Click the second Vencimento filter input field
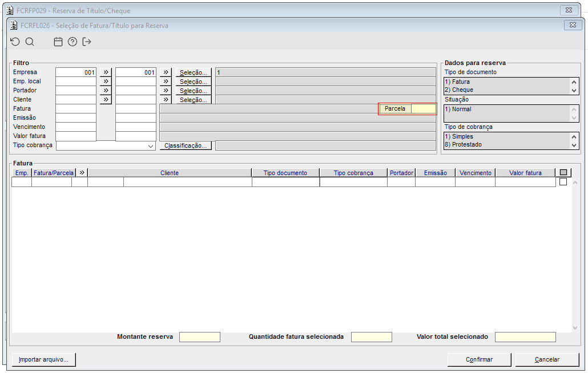This screenshot has height=373, width=588. (x=136, y=127)
